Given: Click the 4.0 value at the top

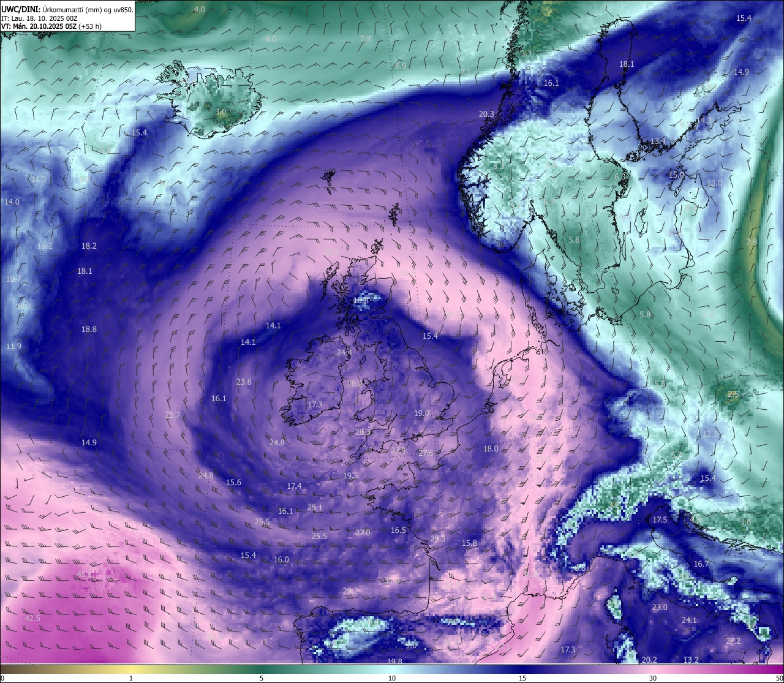Looking at the screenshot, I should (x=200, y=9).
